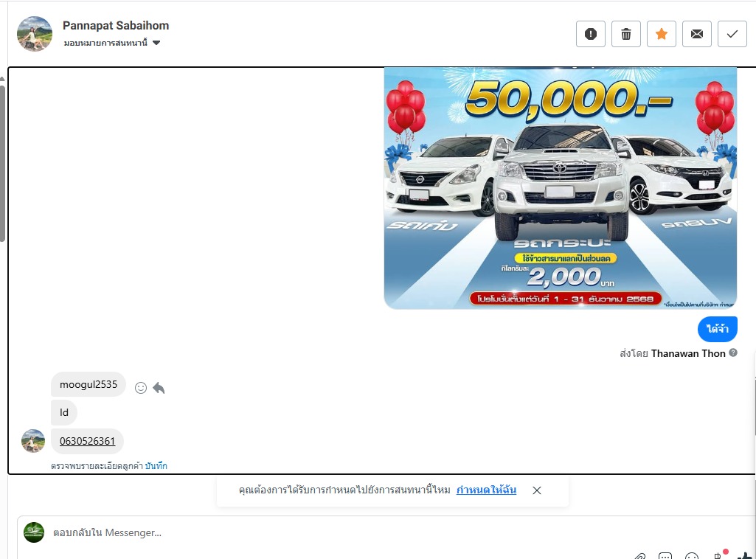Click the phone number 0630526361 link
The height and width of the screenshot is (559, 756).
[x=87, y=441]
